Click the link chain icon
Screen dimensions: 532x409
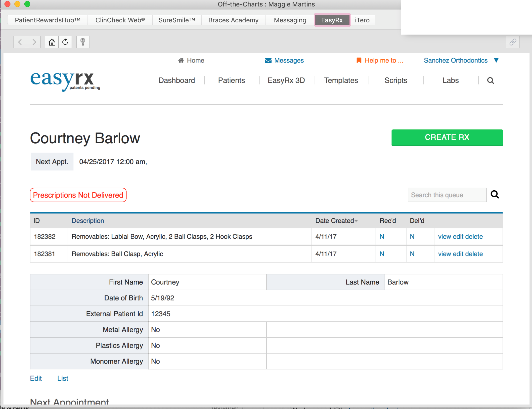pos(512,42)
